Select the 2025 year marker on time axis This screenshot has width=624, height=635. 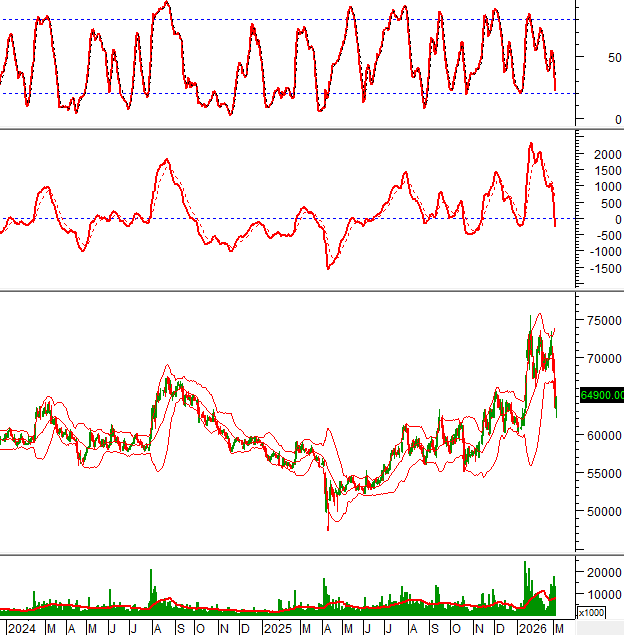pyautogui.click(x=277, y=628)
